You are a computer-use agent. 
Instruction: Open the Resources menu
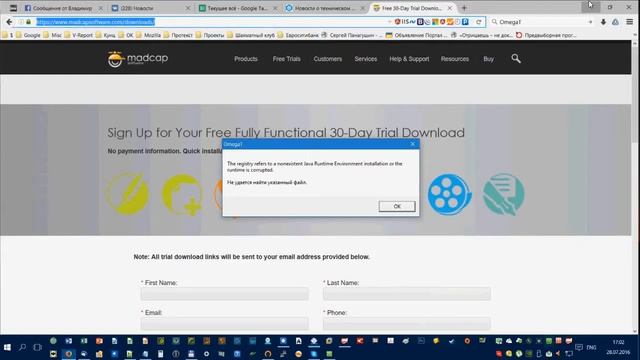[455, 59]
